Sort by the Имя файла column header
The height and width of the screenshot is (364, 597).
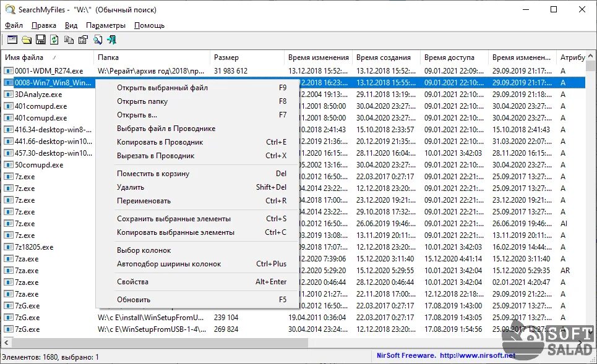(x=47, y=57)
